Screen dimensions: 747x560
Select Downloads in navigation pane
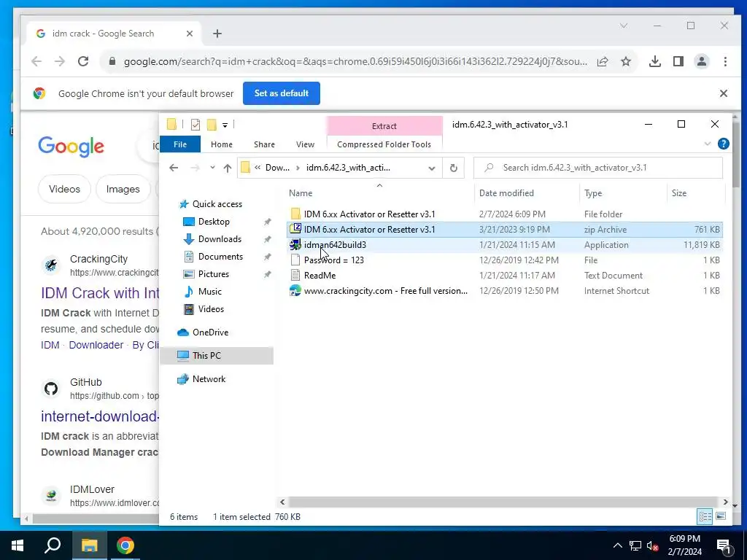220,239
